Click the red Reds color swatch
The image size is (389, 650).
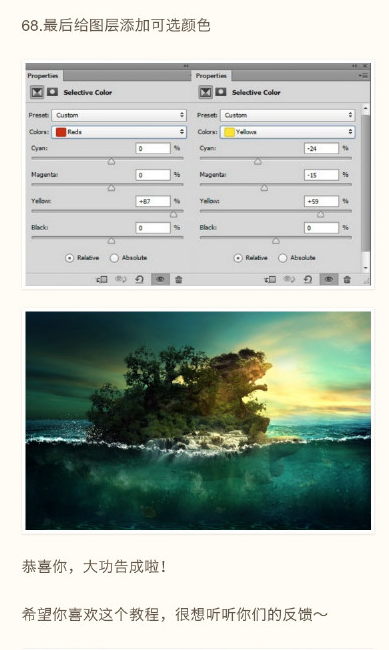(61, 132)
